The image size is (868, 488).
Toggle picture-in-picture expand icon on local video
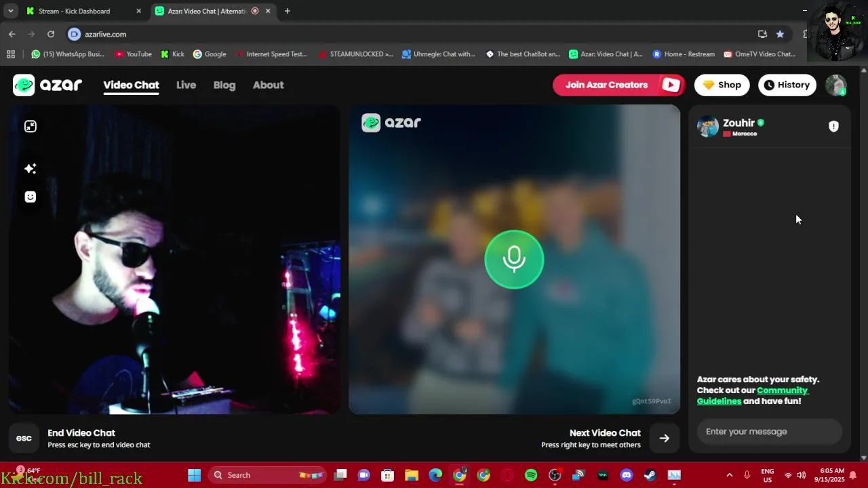pos(31,126)
